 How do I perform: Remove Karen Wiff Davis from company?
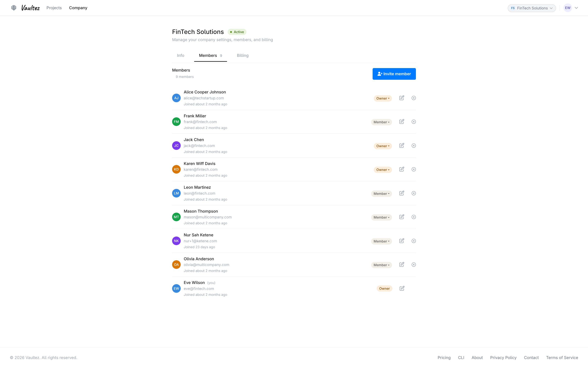[414, 169]
